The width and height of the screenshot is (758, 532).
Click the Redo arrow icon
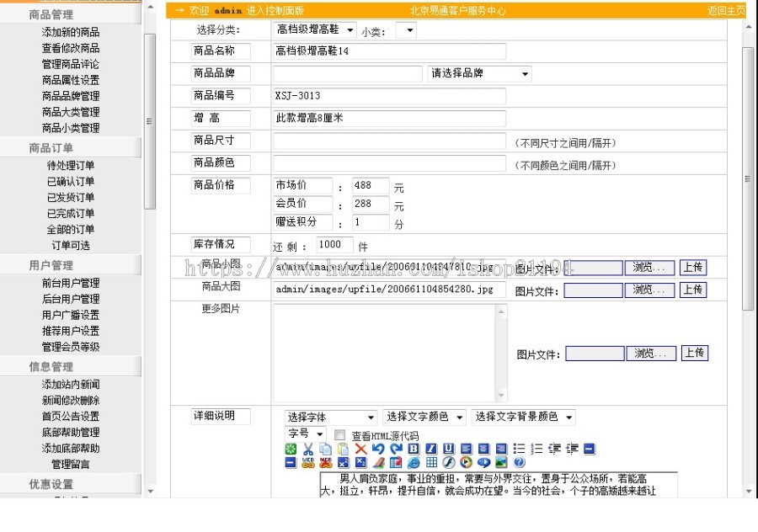[394, 449]
